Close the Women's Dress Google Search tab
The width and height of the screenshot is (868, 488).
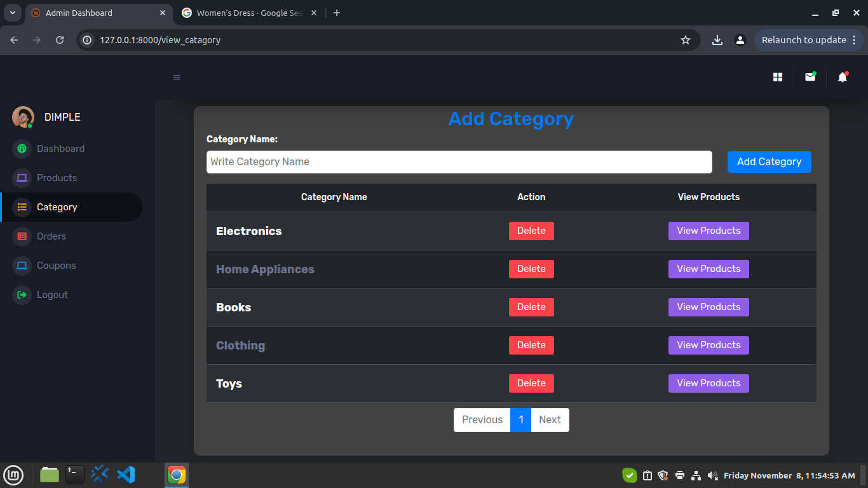point(313,13)
